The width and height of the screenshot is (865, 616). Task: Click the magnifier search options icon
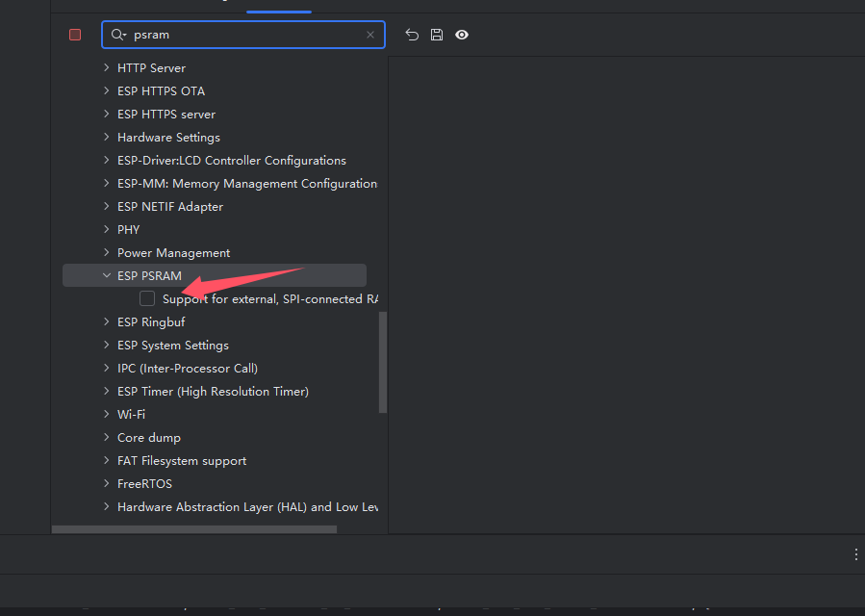click(x=119, y=35)
